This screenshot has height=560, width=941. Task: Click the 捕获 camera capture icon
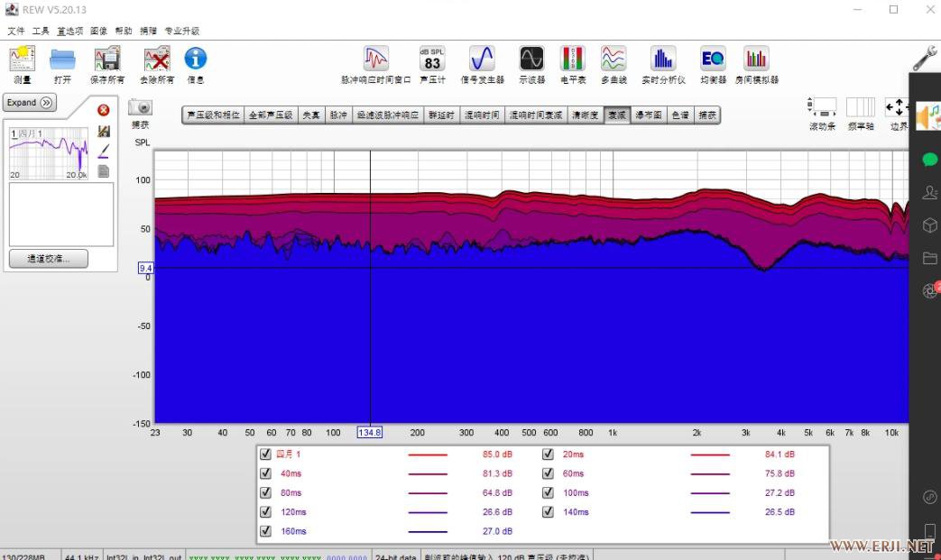[x=140, y=107]
